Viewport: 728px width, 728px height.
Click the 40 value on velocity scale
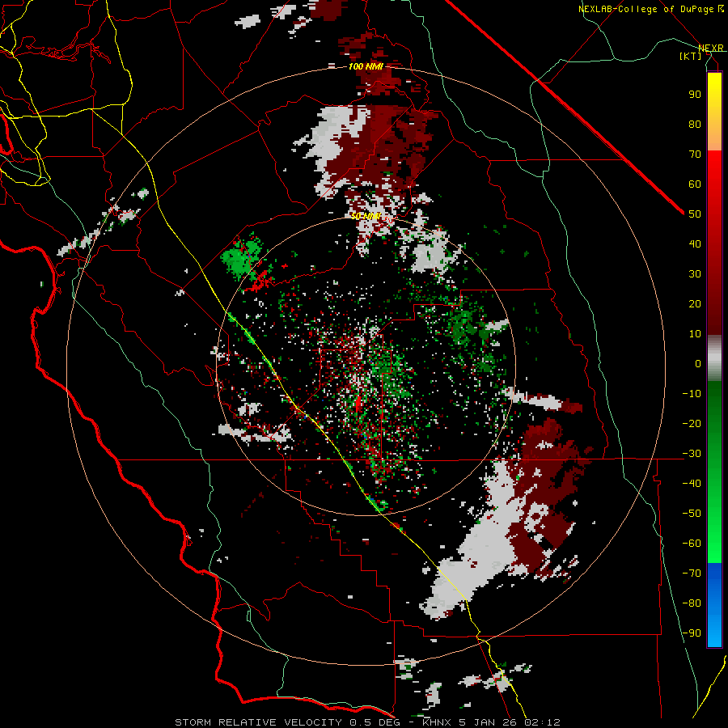click(695, 243)
